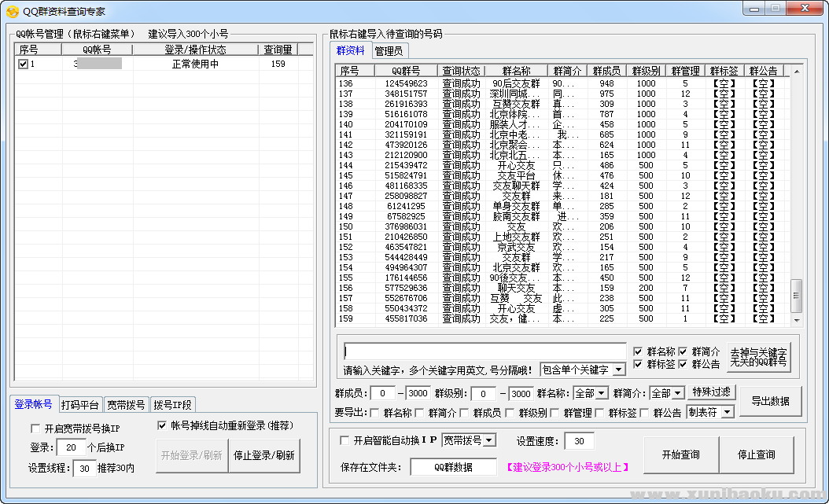Viewport: 829px width, 504px height.
Task: Click the table scrollbar up arrow
Action: pos(796,72)
